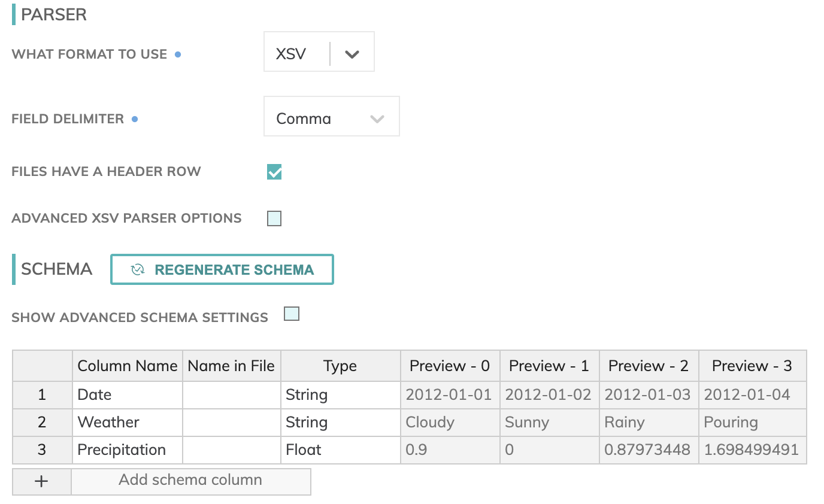Click Name in File cell for Date
The width and height of the screenshot is (824, 504).
click(x=231, y=394)
